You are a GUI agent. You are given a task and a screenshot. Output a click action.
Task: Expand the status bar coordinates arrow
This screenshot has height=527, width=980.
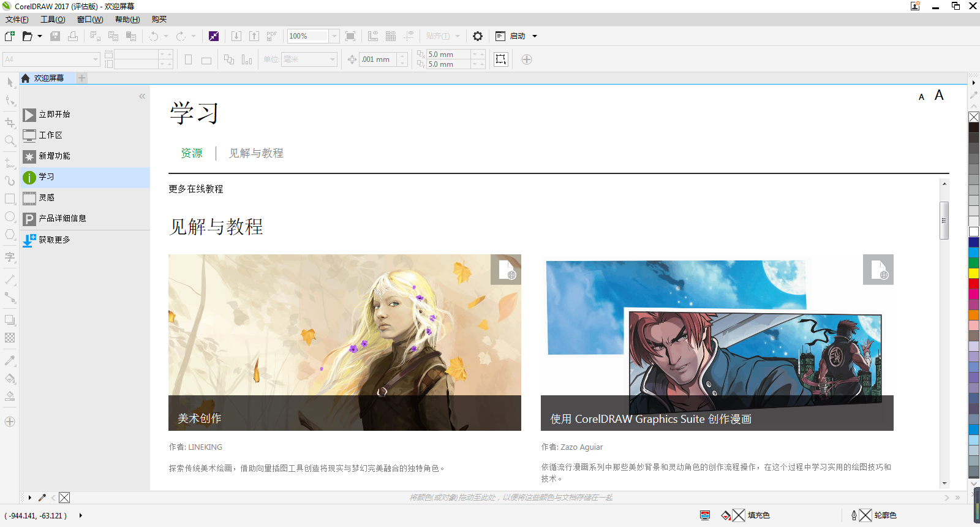(80, 515)
